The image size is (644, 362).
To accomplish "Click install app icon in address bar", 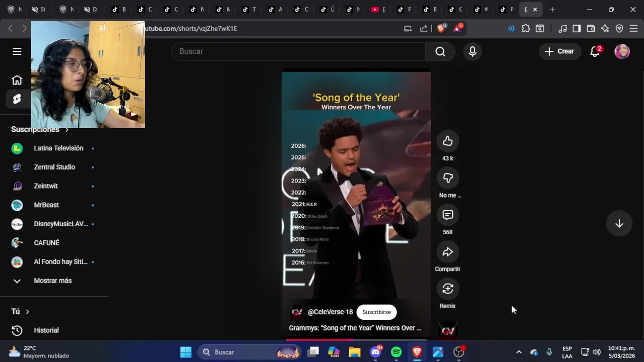I will [408, 29].
